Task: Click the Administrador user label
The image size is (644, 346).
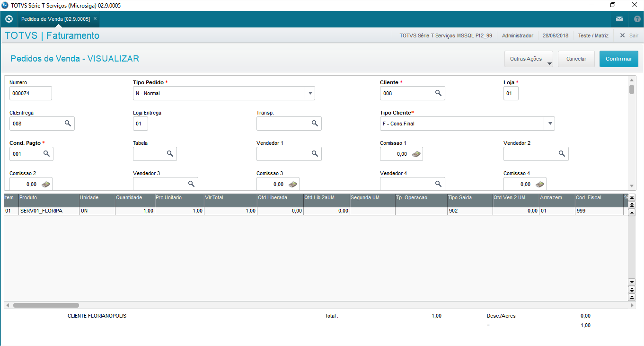Action: coord(518,35)
